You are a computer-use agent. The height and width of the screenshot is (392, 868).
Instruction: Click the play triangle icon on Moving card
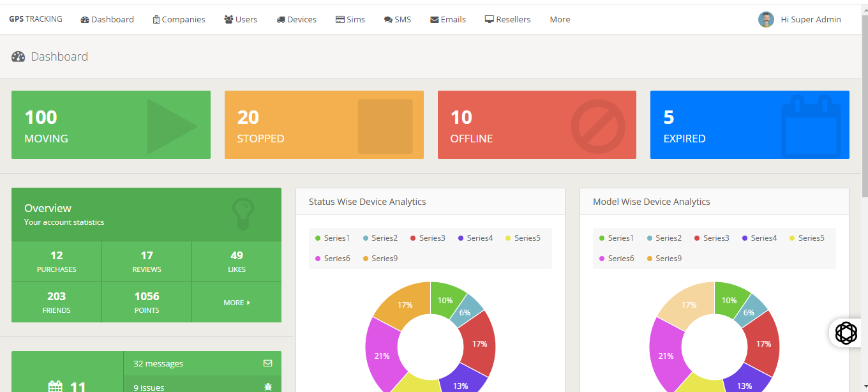tap(172, 126)
